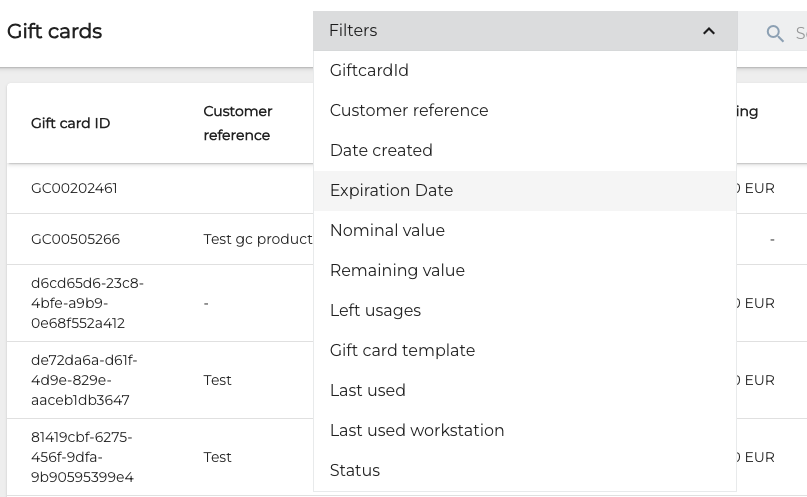This screenshot has width=807, height=497.
Task: Choose Gift card template filter
Action: (x=402, y=351)
